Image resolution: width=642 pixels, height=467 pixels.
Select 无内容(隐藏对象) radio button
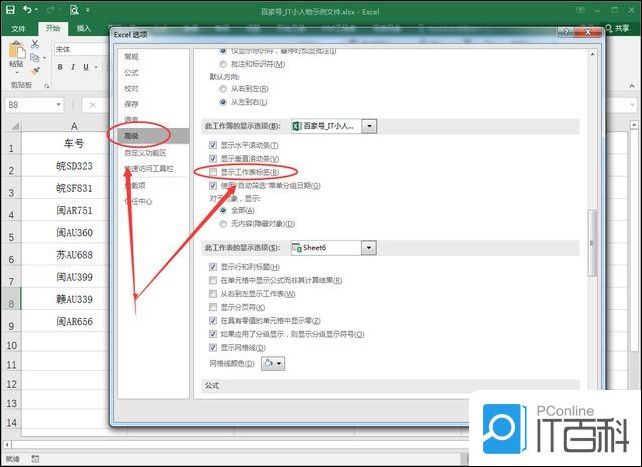point(223,224)
